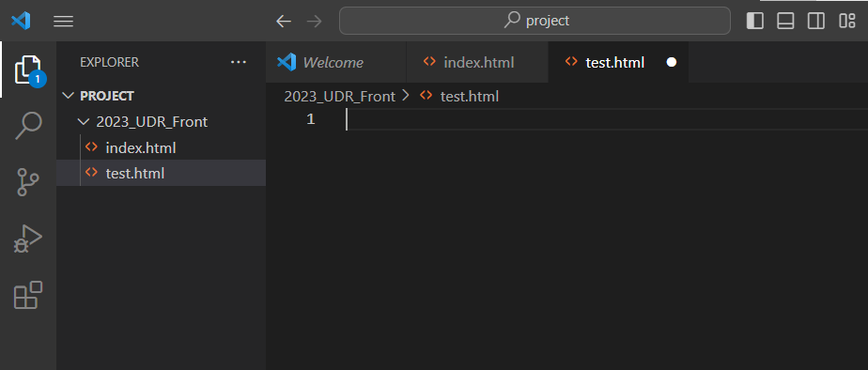Image resolution: width=868 pixels, height=370 pixels.
Task: Toggle the secondary side bar layout button
Action: [816, 21]
